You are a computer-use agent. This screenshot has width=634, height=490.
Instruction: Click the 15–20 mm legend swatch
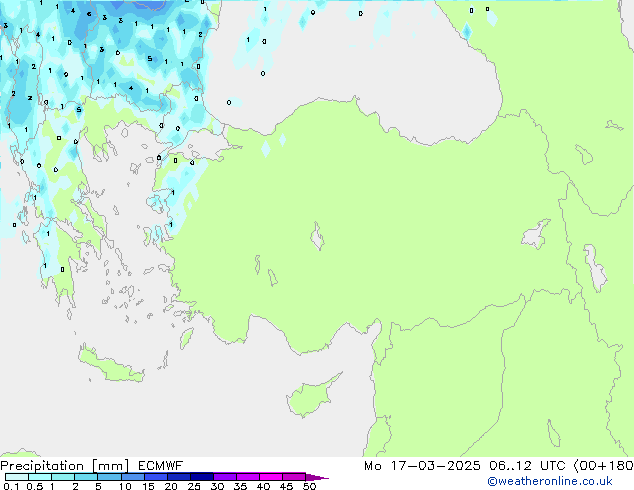click(155, 477)
